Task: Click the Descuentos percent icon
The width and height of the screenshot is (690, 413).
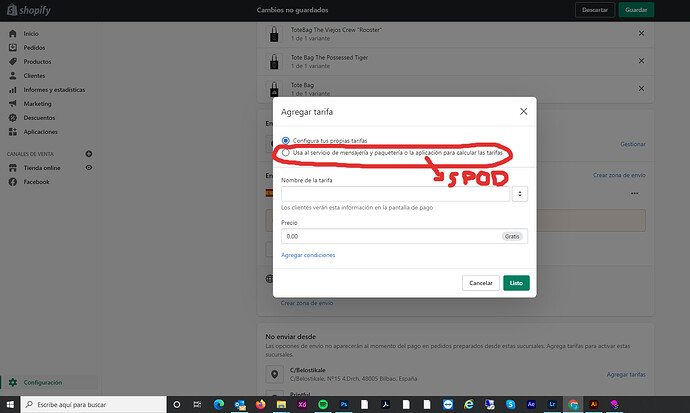Action: click(x=13, y=118)
